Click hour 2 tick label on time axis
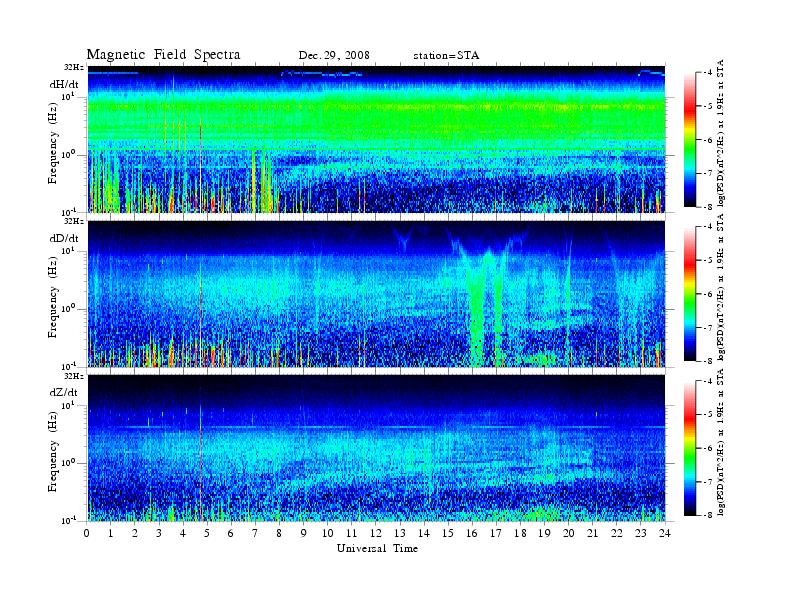The image size is (792, 612). point(135,534)
